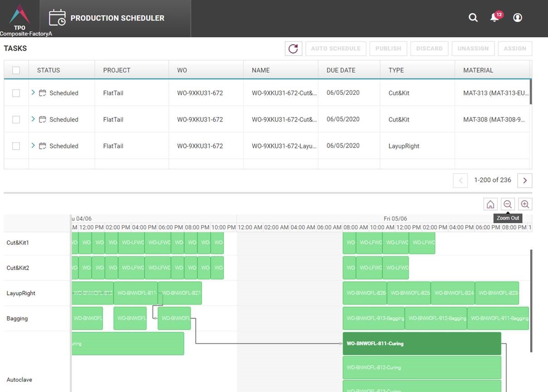Click the Unassign button
This screenshot has height=392, width=548.
[473, 49]
